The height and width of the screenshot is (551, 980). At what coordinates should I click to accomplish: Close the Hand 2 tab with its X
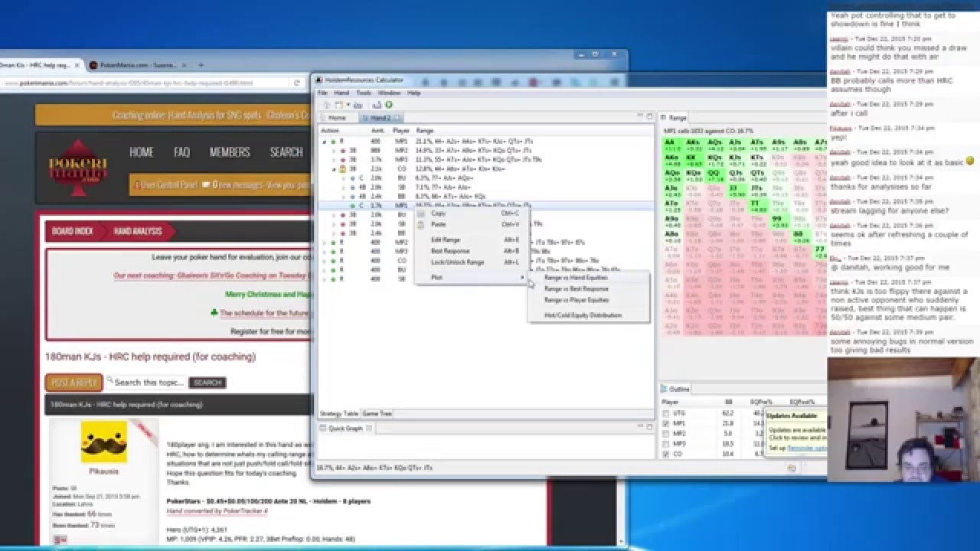coord(398,118)
